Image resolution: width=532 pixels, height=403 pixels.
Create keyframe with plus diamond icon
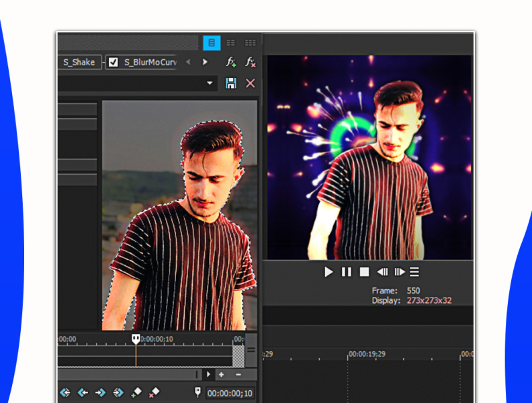tap(136, 392)
